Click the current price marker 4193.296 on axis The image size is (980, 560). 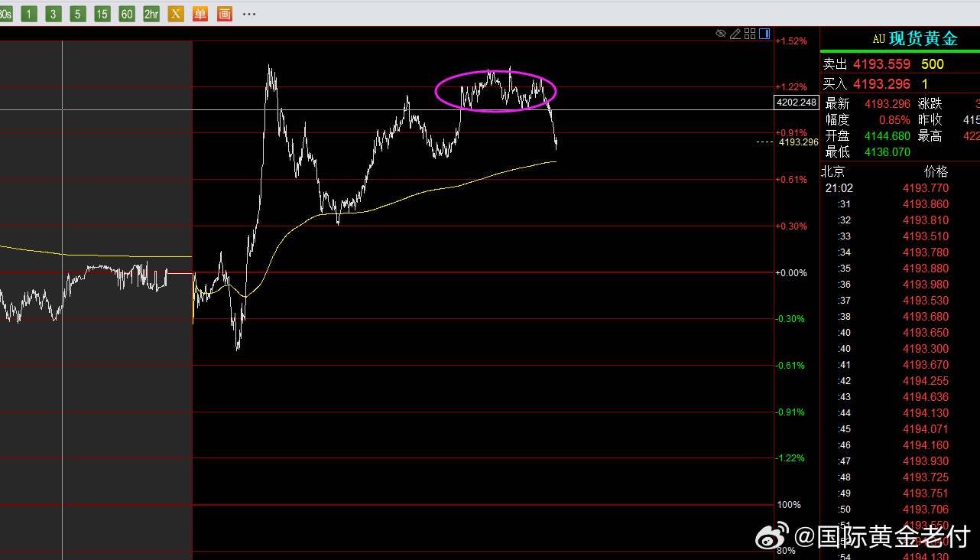[x=799, y=142]
